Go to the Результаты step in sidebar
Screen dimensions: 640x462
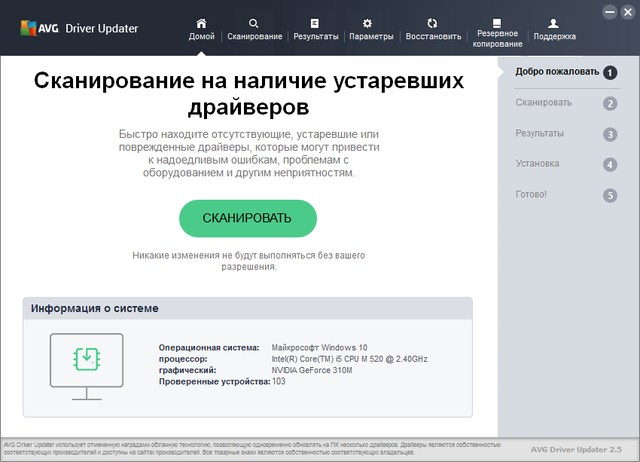click(x=540, y=133)
